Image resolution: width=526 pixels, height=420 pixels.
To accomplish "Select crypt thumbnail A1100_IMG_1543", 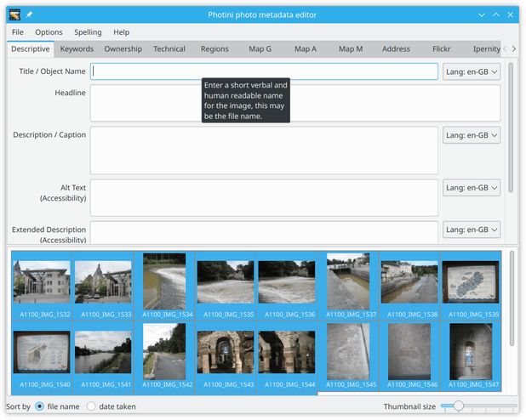I will [x=226, y=356].
